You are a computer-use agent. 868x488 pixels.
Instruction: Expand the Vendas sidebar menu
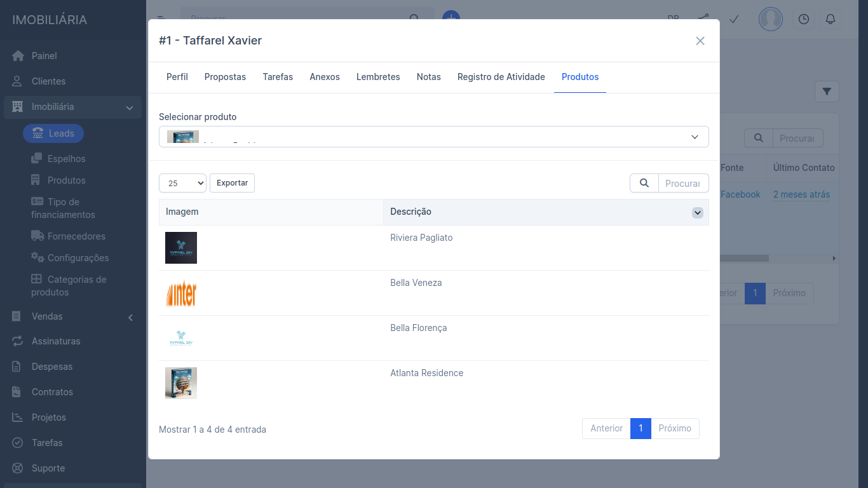[130, 317]
